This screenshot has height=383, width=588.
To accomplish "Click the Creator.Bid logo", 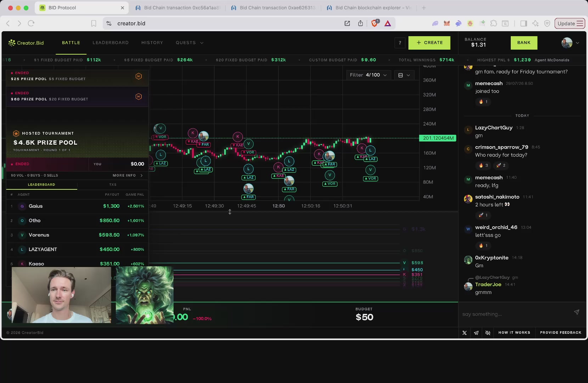I will 26,43.
